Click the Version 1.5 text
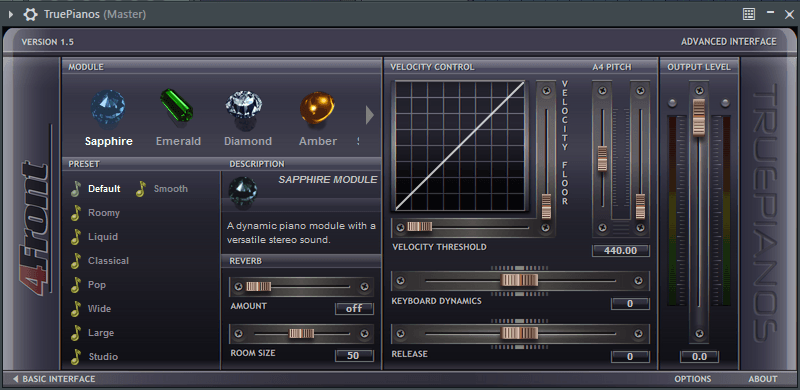The width and height of the screenshot is (800, 390). click(47, 42)
